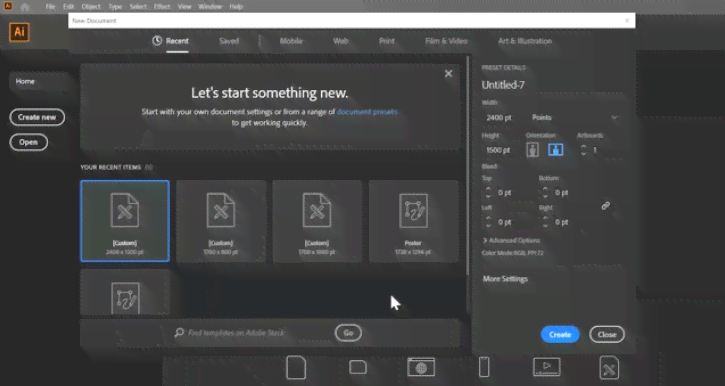Switch to the Print tab

(387, 41)
